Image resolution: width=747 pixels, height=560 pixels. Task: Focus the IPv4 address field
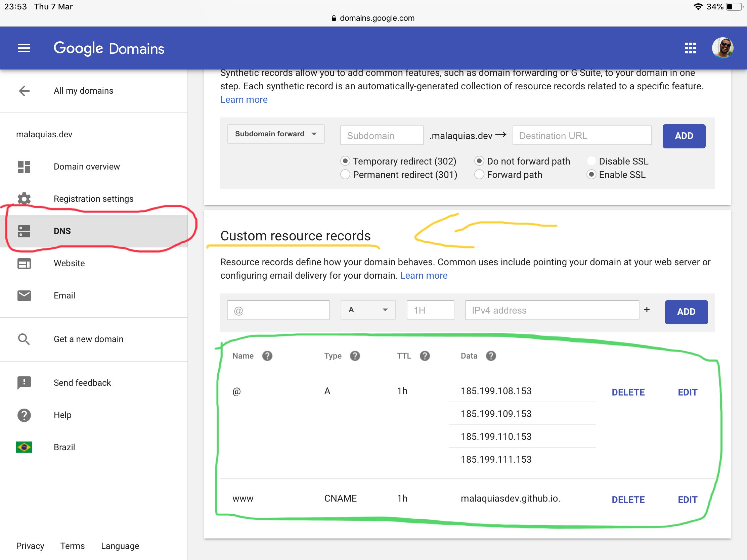coord(552,310)
